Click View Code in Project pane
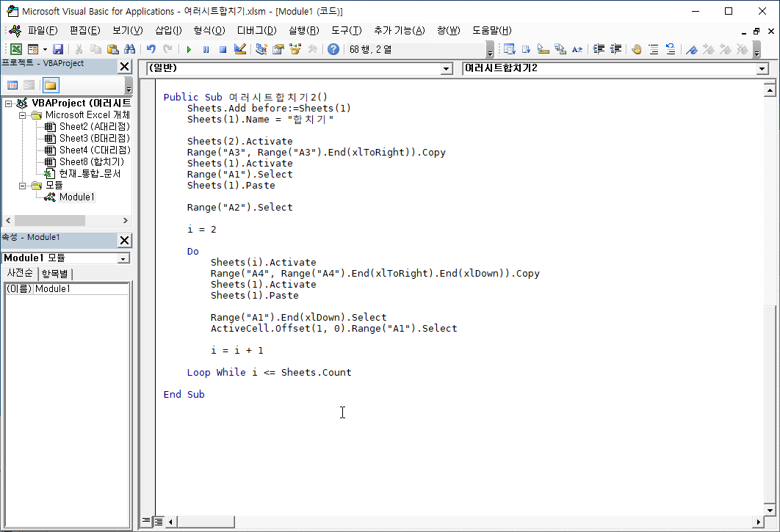 [12, 85]
